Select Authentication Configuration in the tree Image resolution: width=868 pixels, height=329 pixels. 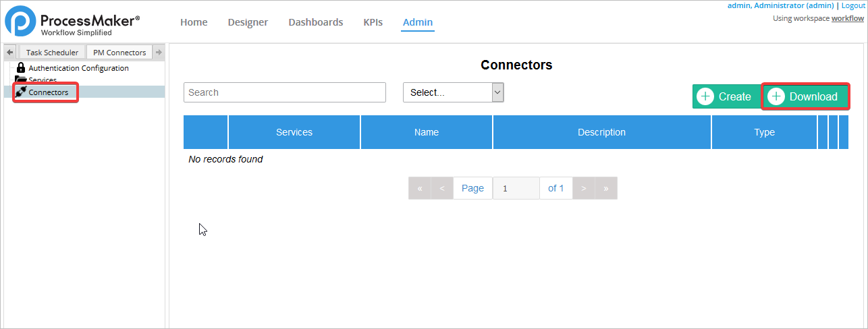click(x=78, y=68)
